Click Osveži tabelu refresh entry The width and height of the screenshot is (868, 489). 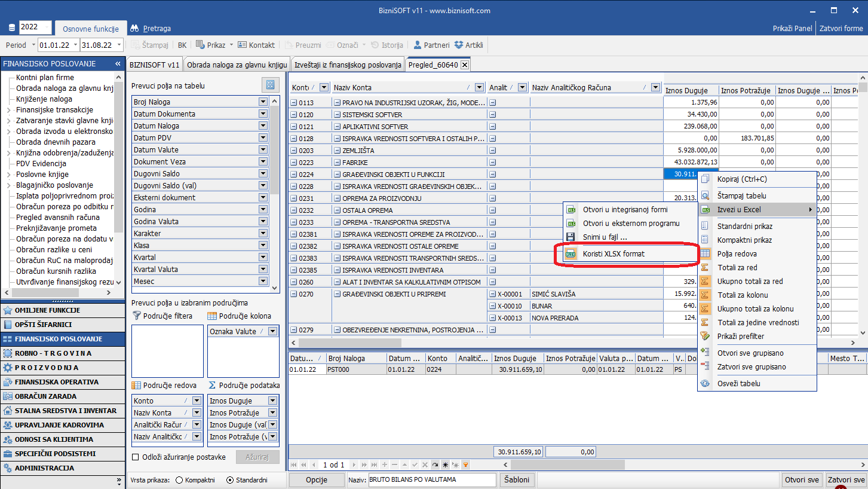click(x=738, y=383)
